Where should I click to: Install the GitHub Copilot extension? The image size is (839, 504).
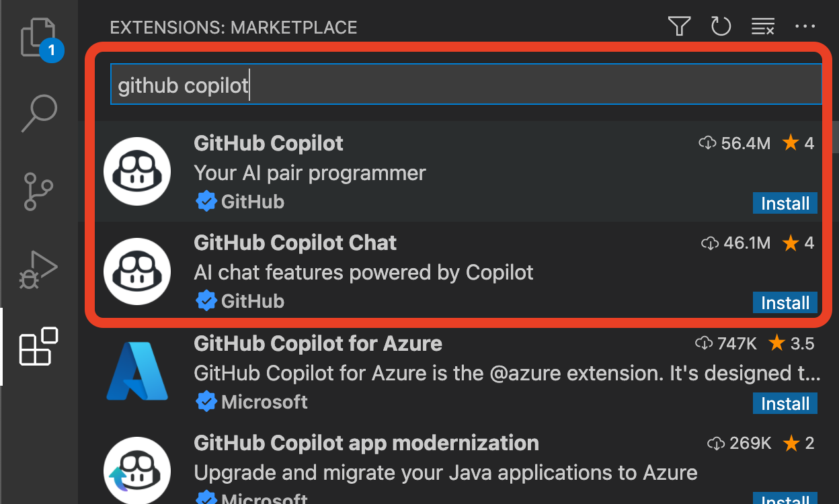click(x=785, y=204)
